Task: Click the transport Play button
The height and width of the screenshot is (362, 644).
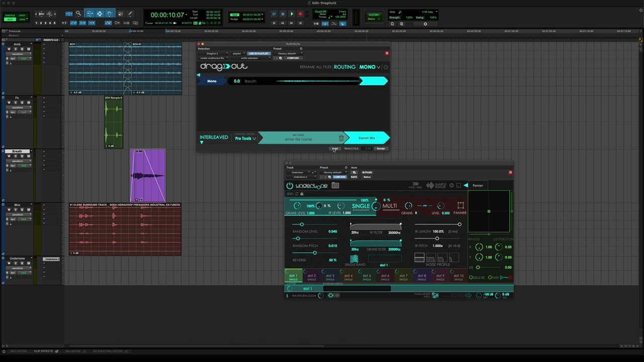Action: click(x=291, y=14)
